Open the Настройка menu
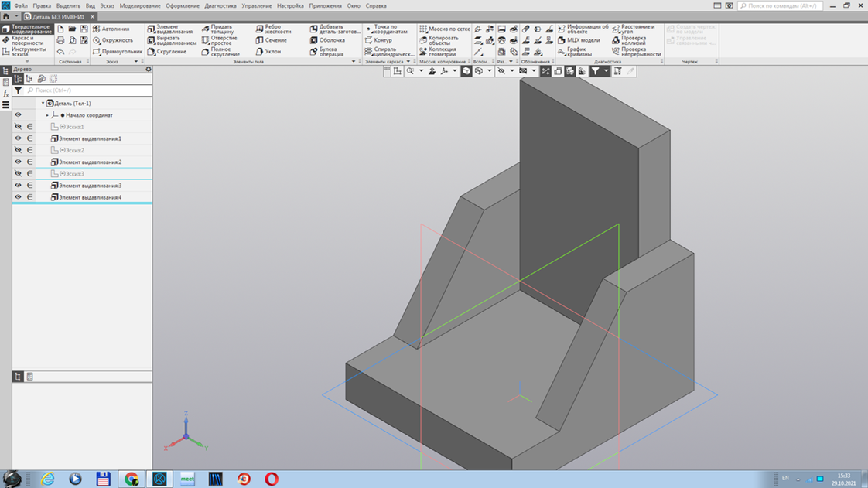Viewport: 868px width, 488px height. click(290, 5)
